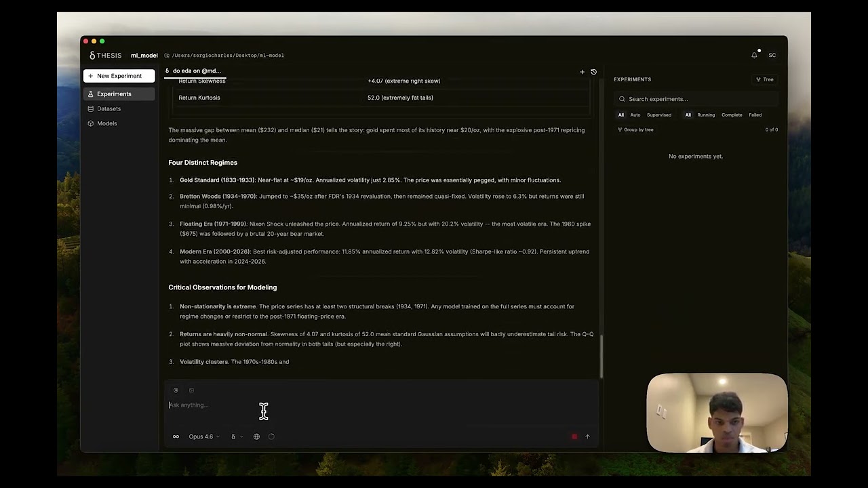Select the All status filter before Running
Screen dimensions: 868x488
click(688, 115)
